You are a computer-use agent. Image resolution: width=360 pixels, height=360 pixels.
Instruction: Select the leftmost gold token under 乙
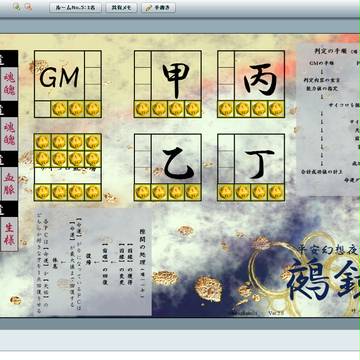pos(143,192)
